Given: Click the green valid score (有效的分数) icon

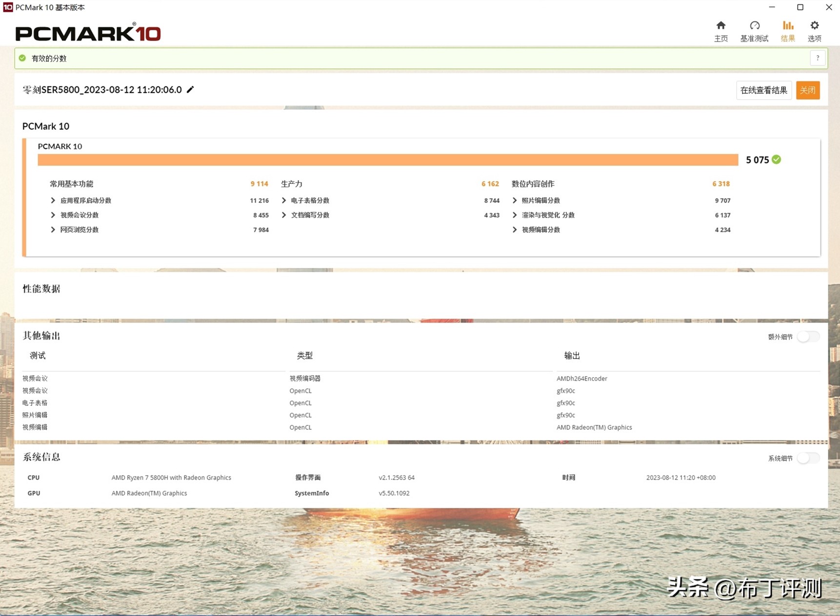Looking at the screenshot, I should point(22,58).
